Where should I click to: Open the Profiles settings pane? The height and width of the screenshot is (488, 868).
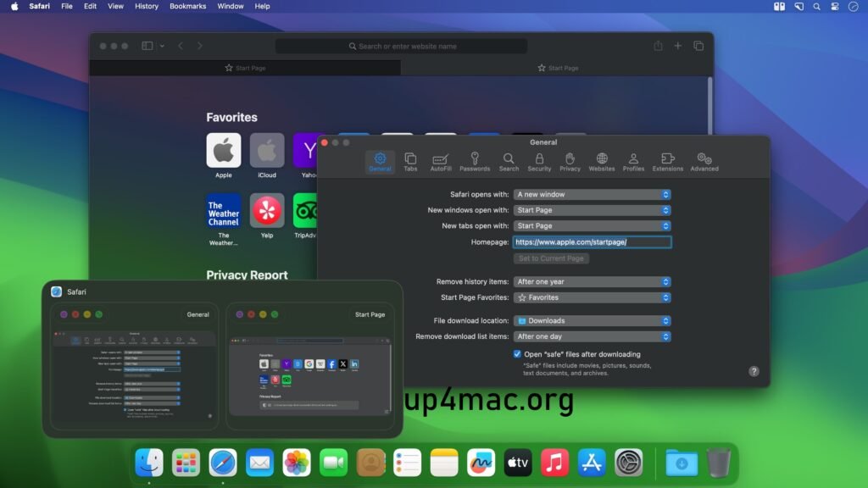coord(632,161)
